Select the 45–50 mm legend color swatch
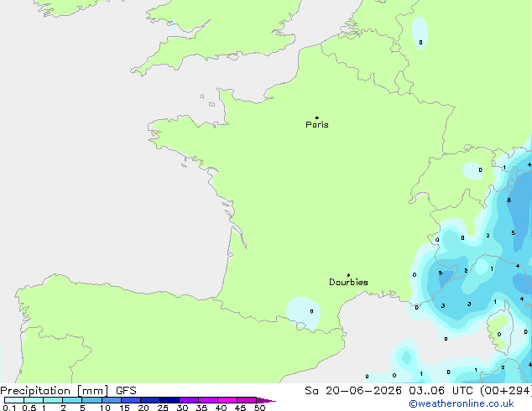The width and height of the screenshot is (532, 411). pyautogui.click(x=247, y=400)
